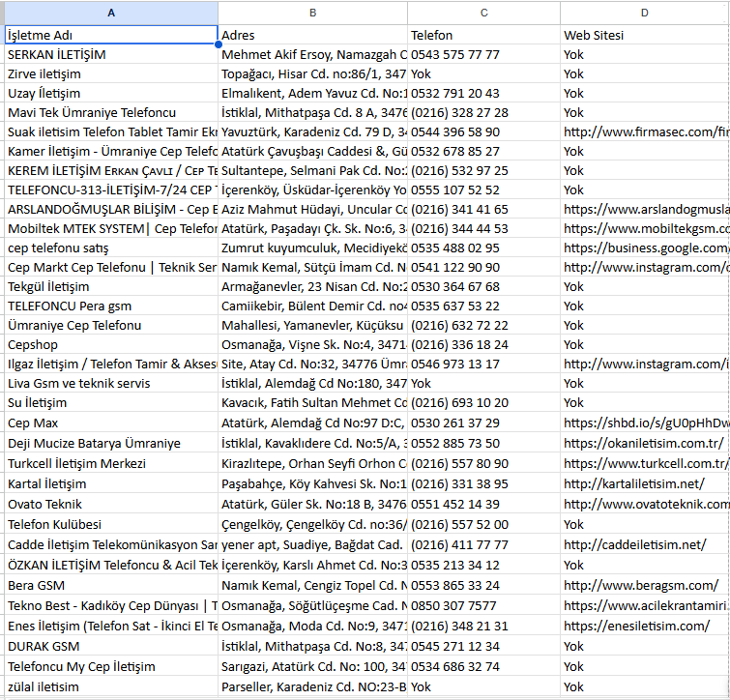
Task: Click address 'Osmanağa, Vişne Sk. No:4'
Action: click(312, 344)
